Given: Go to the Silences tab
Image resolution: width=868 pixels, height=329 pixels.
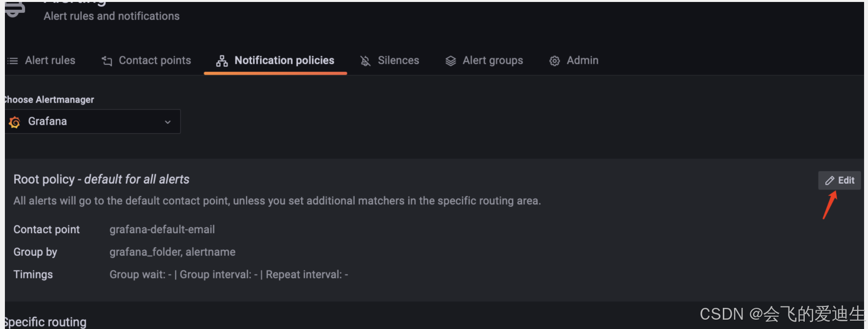Looking at the screenshot, I should [390, 60].
